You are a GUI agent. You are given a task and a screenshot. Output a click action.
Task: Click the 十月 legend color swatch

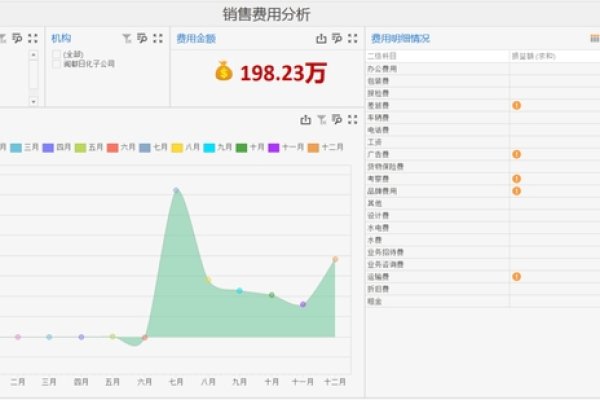241,147
